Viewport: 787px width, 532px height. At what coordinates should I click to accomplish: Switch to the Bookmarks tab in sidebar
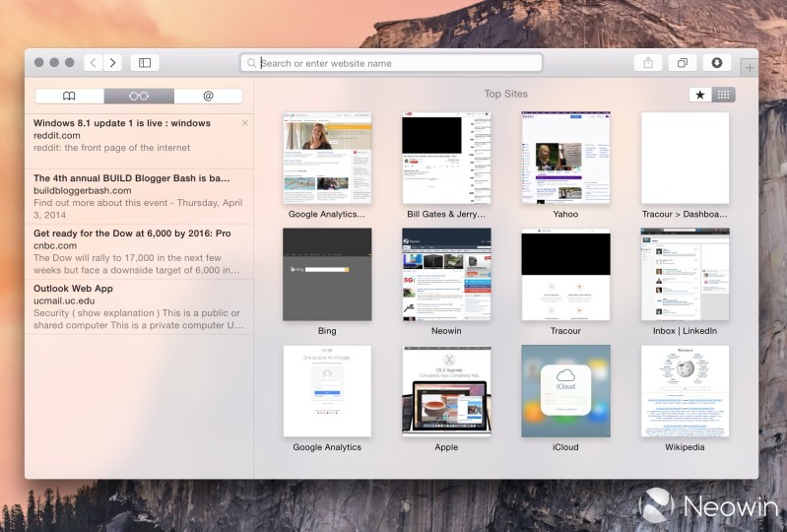click(69, 96)
